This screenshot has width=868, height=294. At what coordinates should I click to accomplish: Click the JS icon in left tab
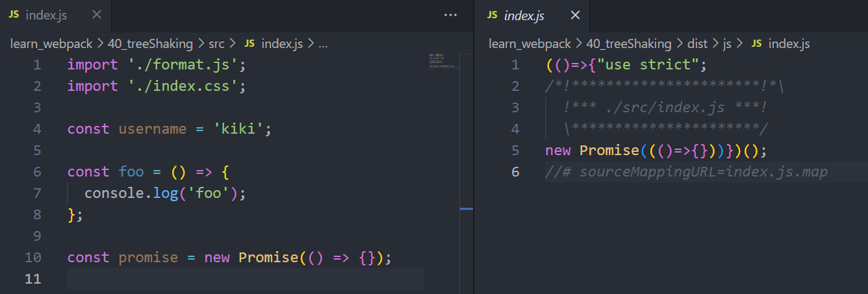coord(14,15)
